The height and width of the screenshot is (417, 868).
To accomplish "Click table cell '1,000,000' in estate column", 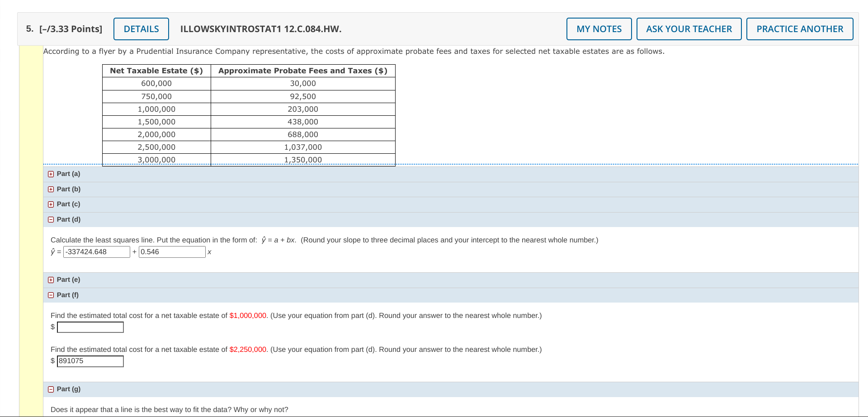I will 156,109.
